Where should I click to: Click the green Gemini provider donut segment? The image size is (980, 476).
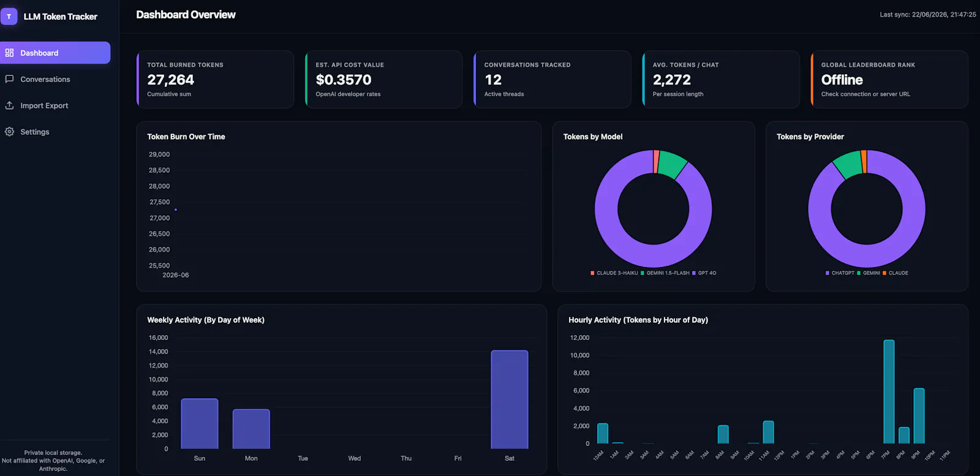click(848, 164)
